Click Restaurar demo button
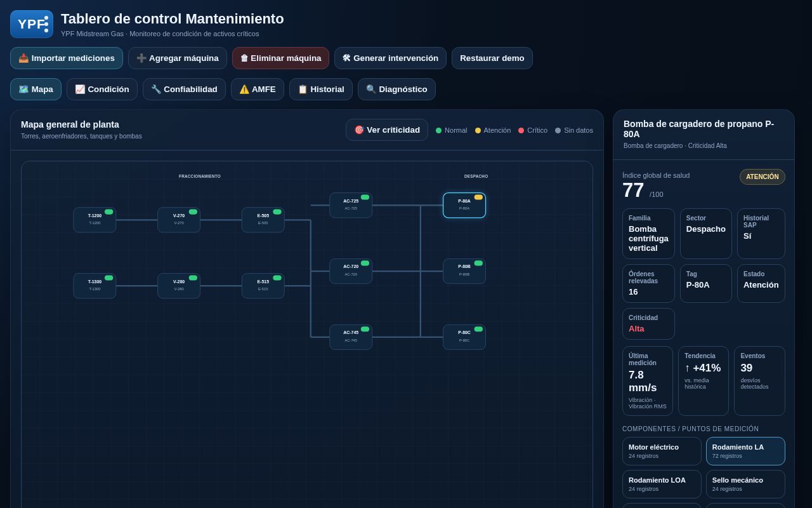The image size is (812, 508). click(x=492, y=58)
